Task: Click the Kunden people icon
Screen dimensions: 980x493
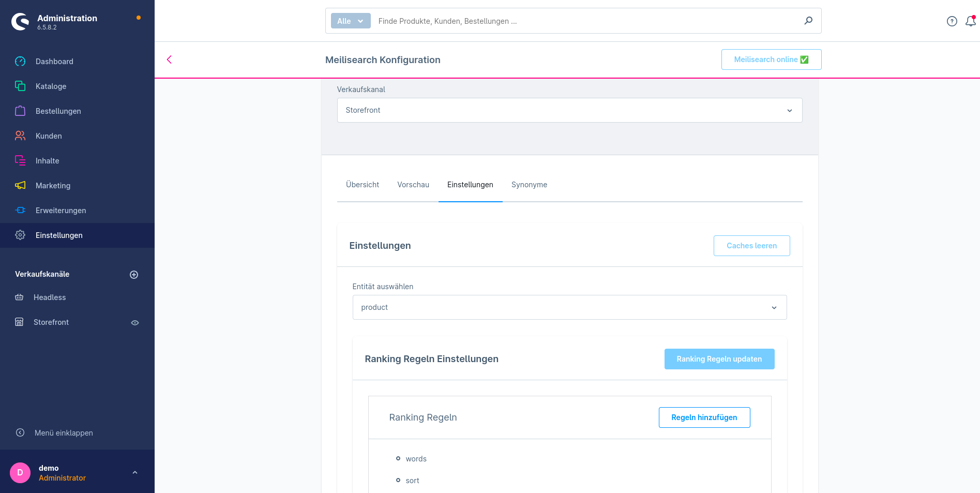Action: point(20,136)
